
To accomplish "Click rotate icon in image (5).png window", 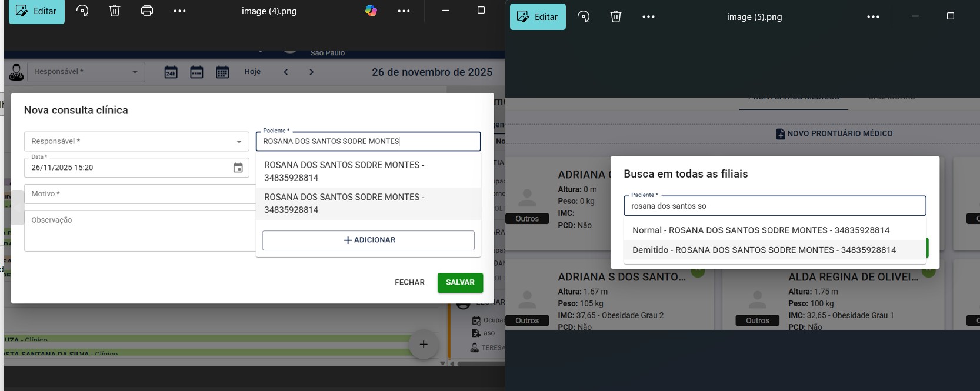I will click(584, 17).
